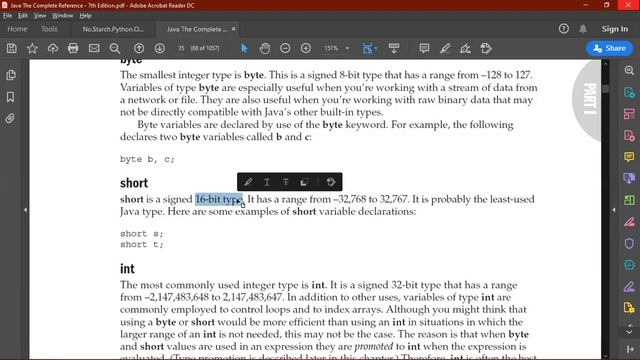Click the highlighted '16-bit type' text
Image resolution: width=640 pixels, height=360 pixels.
tap(219, 199)
